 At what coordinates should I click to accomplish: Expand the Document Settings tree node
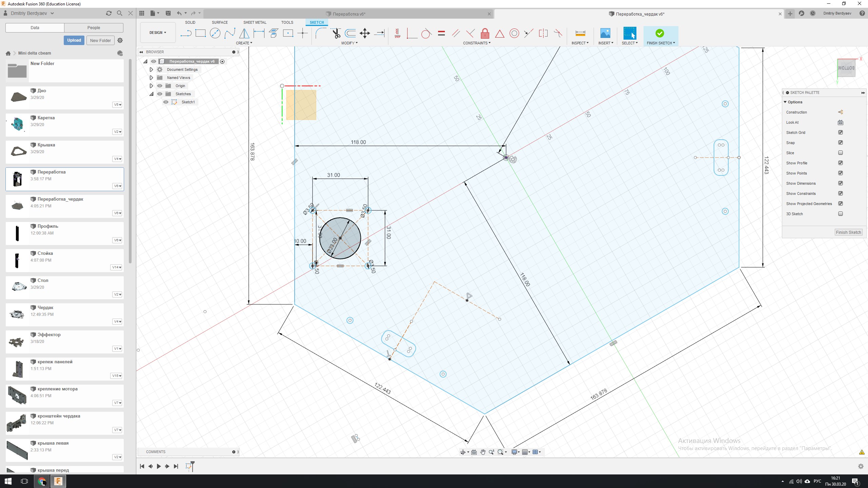coord(152,69)
